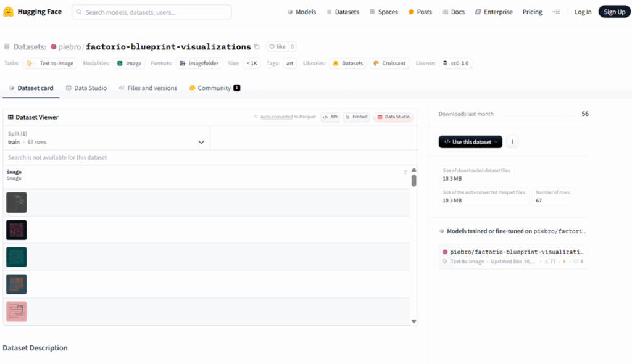Viewport: 632px width, 364px height.
Task: Select the imagefolder format tag
Action: pyautogui.click(x=199, y=64)
